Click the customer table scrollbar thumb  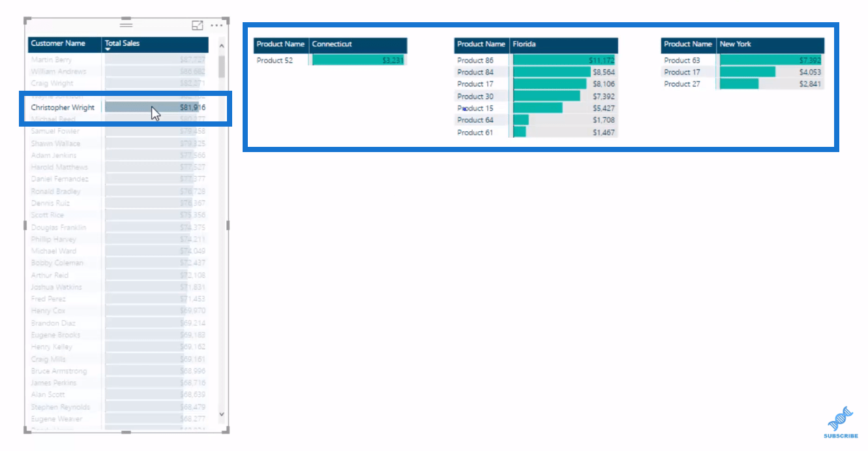click(x=221, y=67)
